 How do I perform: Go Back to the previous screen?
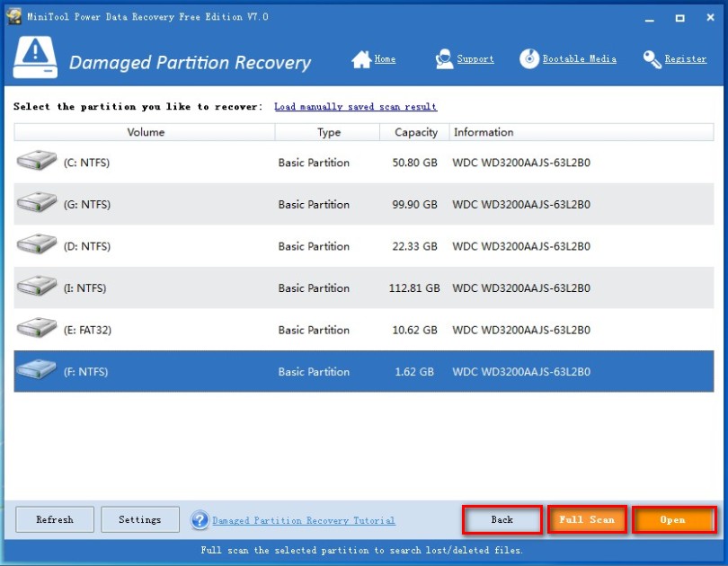pos(502,519)
